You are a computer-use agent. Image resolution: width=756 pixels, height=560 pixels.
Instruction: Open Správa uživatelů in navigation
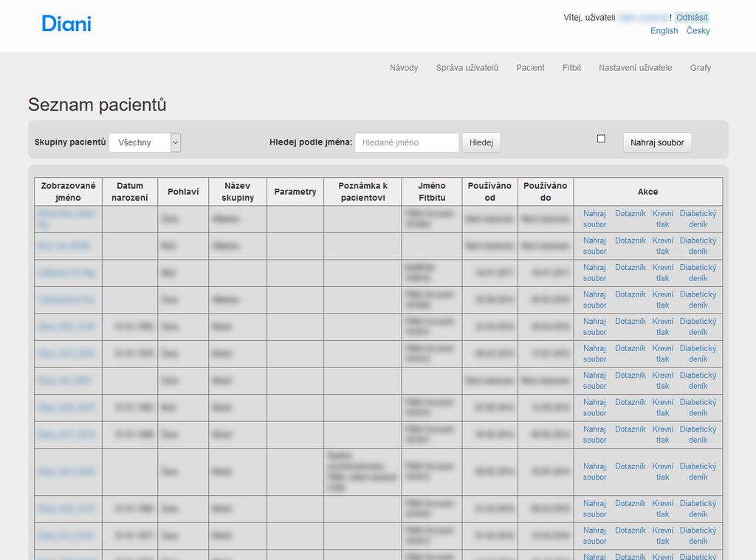tap(467, 68)
